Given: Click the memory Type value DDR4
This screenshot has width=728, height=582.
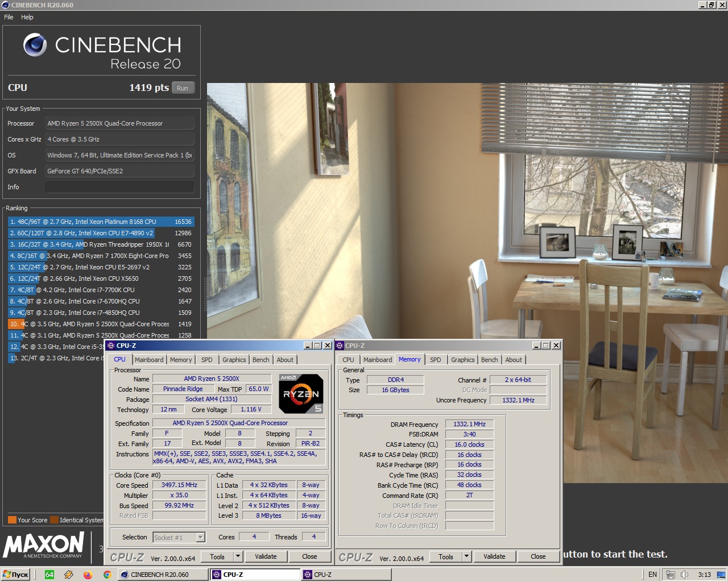Looking at the screenshot, I should pyautogui.click(x=395, y=380).
